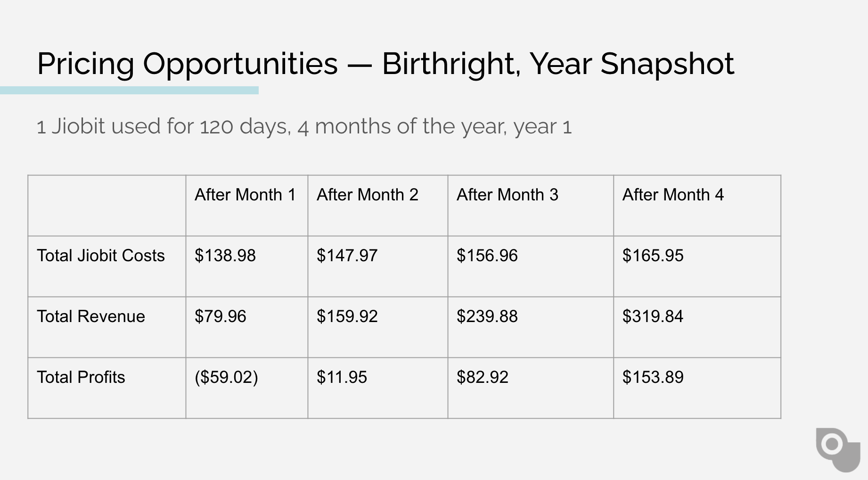Select the After Month 2 header cell
This screenshot has width=868, height=480.
pyautogui.click(x=378, y=206)
